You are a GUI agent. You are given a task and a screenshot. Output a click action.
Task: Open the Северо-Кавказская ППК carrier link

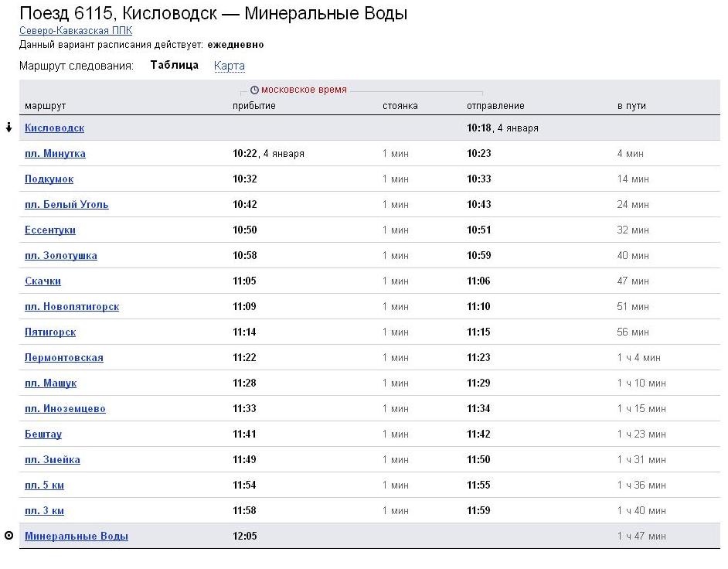click(x=76, y=31)
